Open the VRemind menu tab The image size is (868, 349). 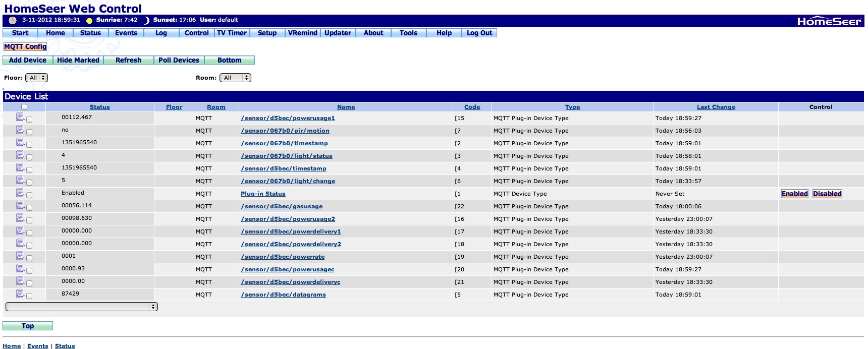pyautogui.click(x=303, y=33)
